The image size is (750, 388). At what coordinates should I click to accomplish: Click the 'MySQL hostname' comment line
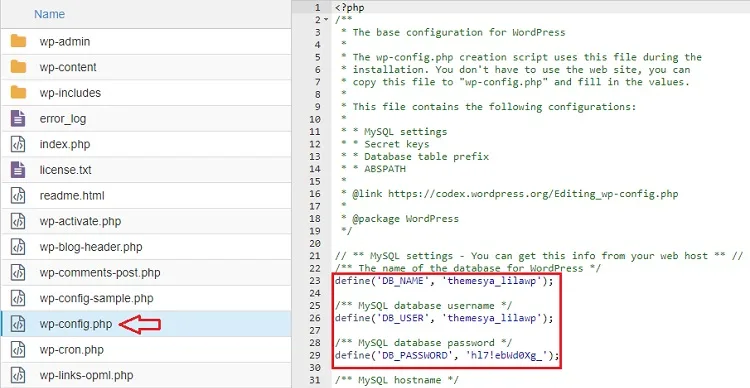[397, 381]
